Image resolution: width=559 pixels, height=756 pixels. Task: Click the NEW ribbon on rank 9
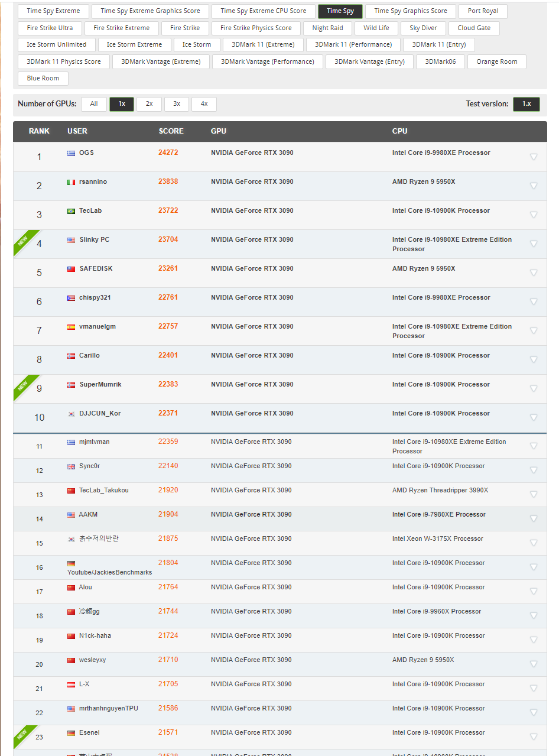click(x=24, y=385)
